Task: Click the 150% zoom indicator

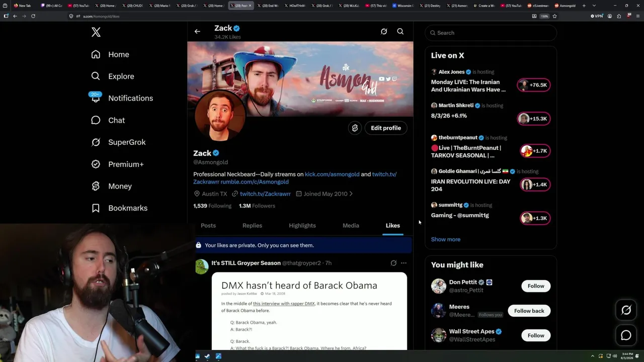Action: [x=544, y=16]
